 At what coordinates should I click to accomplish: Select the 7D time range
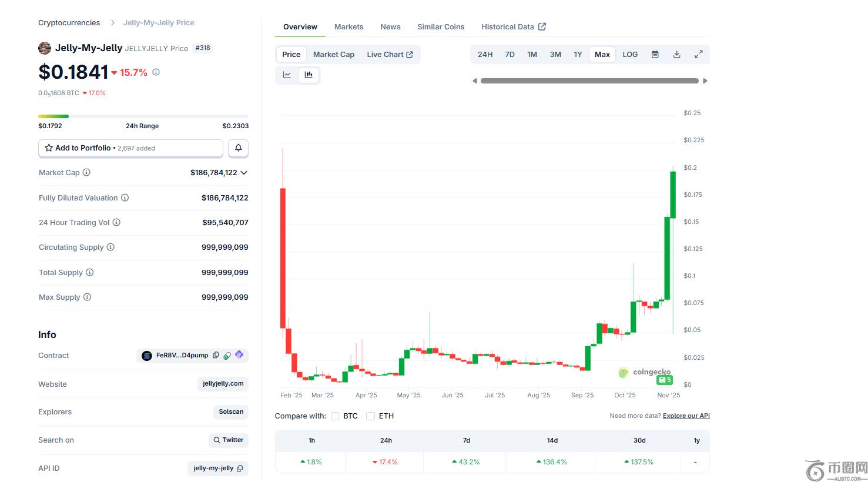tap(510, 54)
